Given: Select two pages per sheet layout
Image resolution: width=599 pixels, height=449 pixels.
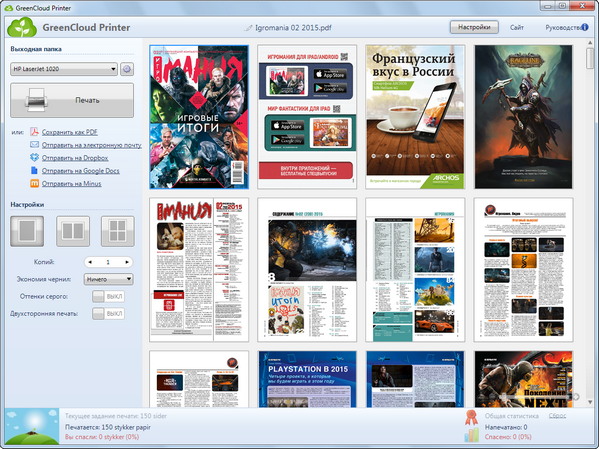Looking at the screenshot, I should click(x=73, y=231).
